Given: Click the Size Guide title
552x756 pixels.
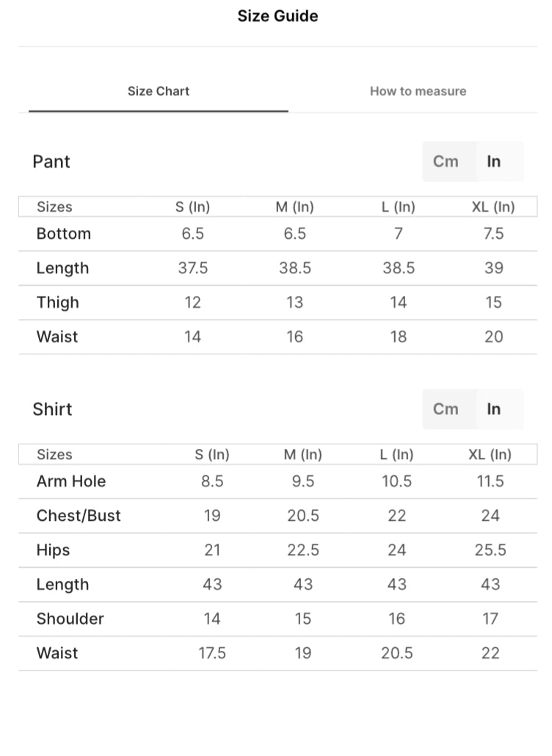Looking at the screenshot, I should pos(277,16).
